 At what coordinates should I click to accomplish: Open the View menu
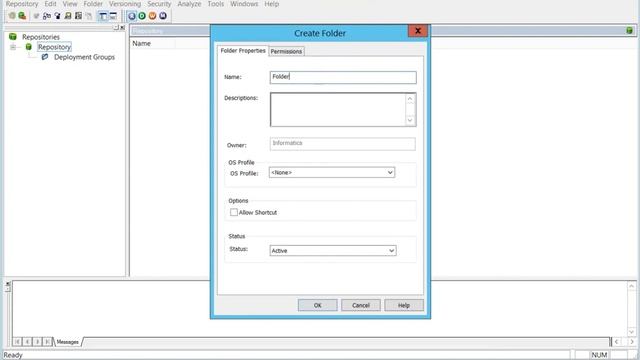click(70, 4)
